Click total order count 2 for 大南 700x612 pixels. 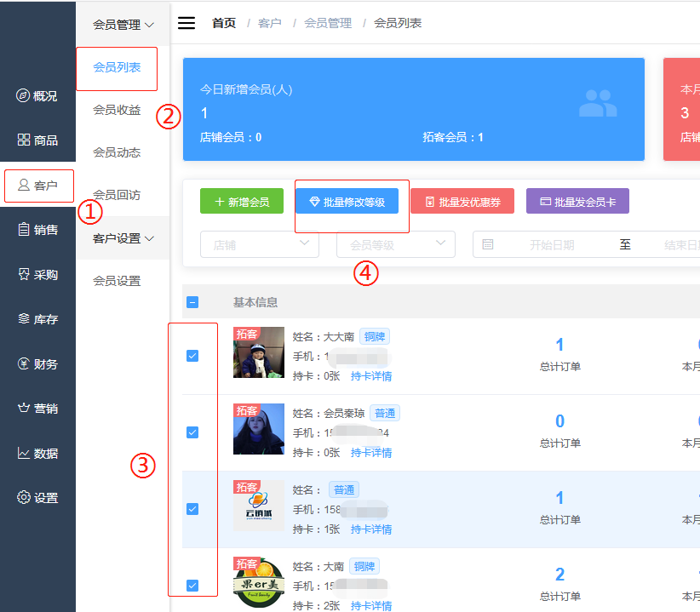[559, 575]
